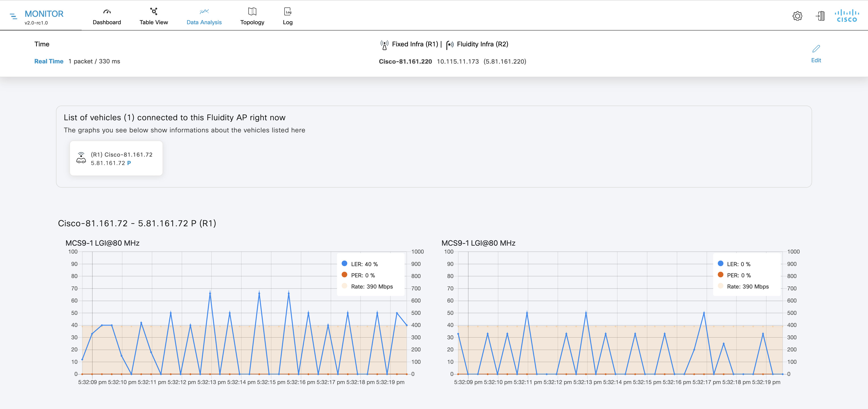Image resolution: width=868 pixels, height=409 pixels.
Task: Click the Fixed Infra (R1) label
Action: point(415,44)
